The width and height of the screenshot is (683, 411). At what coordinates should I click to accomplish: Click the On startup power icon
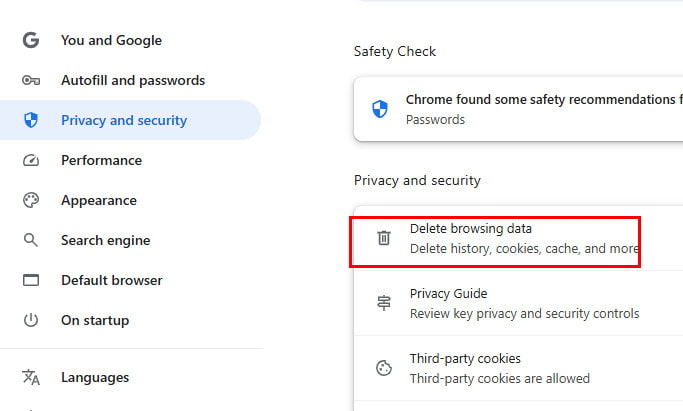[x=31, y=320]
